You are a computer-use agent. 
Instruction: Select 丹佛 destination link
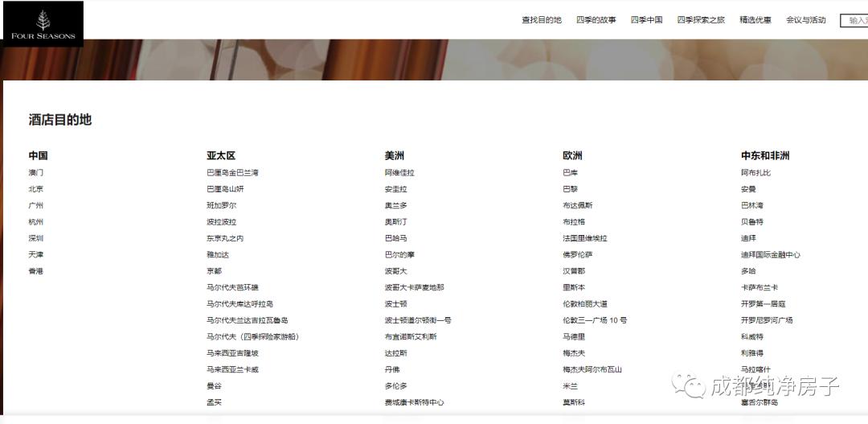tap(392, 369)
